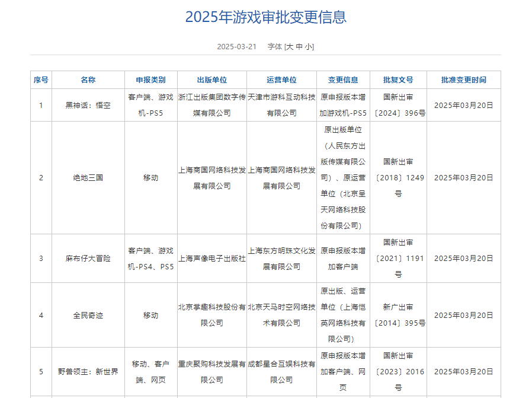
Task: Click the 出版单位 column header
Action: point(212,80)
